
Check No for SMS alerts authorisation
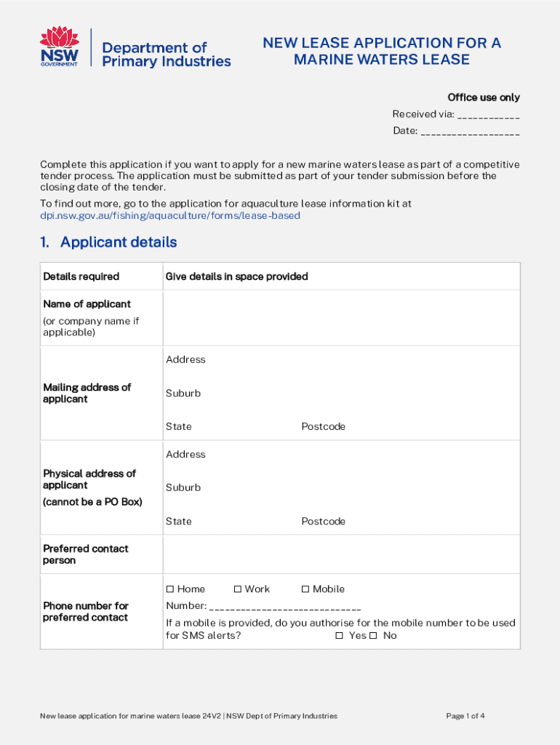click(373, 636)
